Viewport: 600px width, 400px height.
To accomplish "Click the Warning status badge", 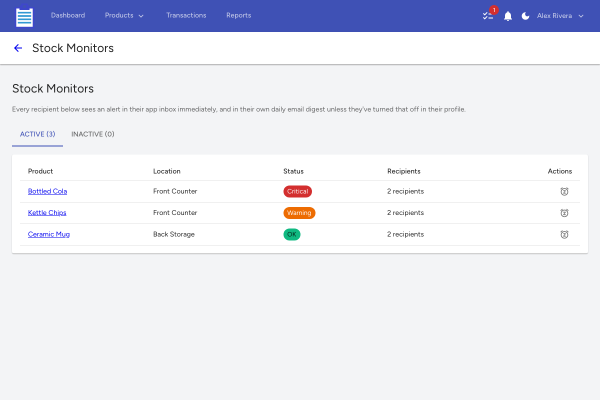I will 299,213.
